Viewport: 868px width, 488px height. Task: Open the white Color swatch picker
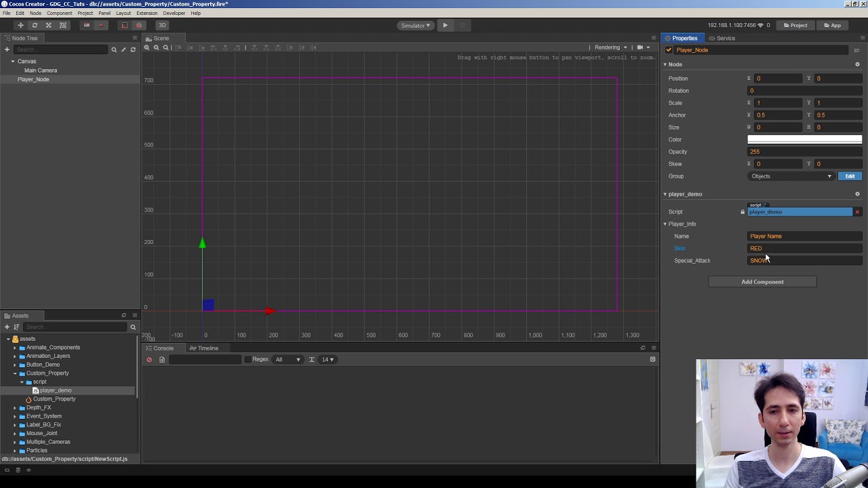tap(805, 140)
